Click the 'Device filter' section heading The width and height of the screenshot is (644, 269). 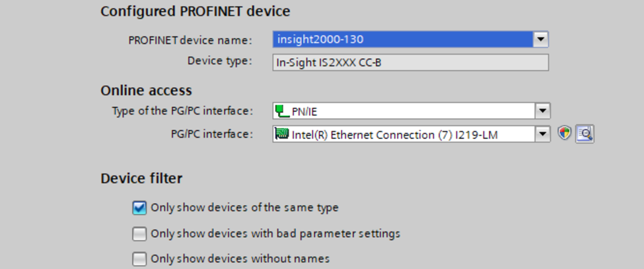tap(141, 179)
